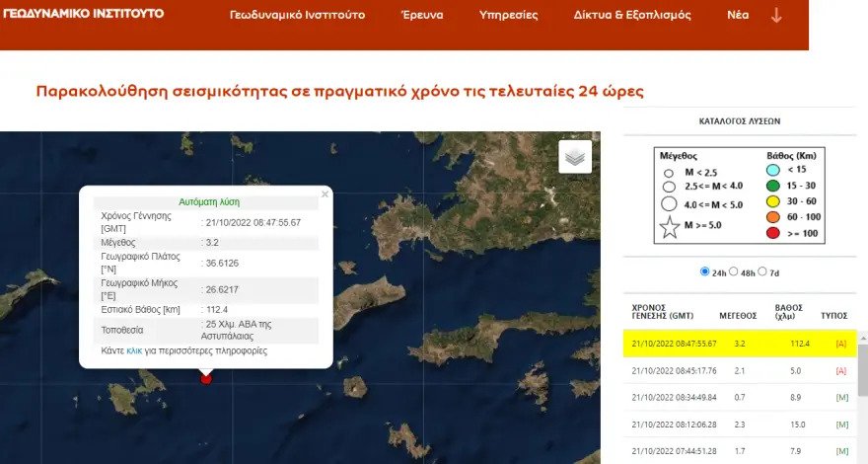Close the earthquake info popup

[325, 194]
